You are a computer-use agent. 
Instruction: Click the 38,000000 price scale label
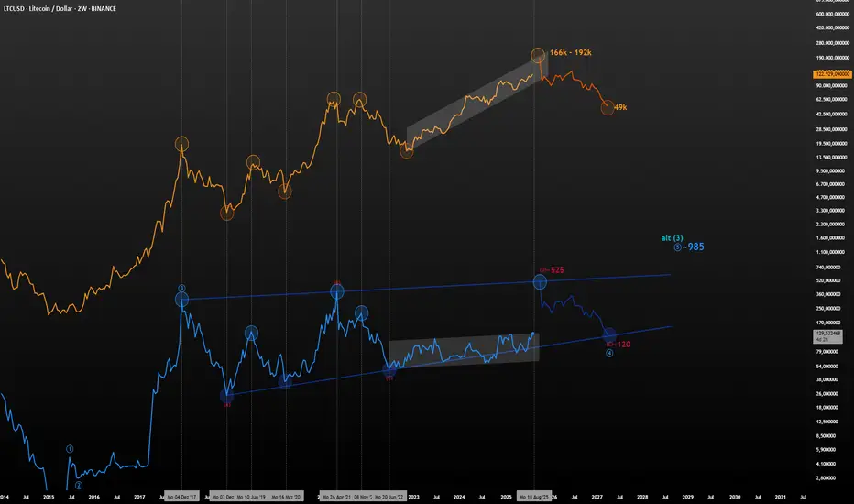[x=827, y=379]
